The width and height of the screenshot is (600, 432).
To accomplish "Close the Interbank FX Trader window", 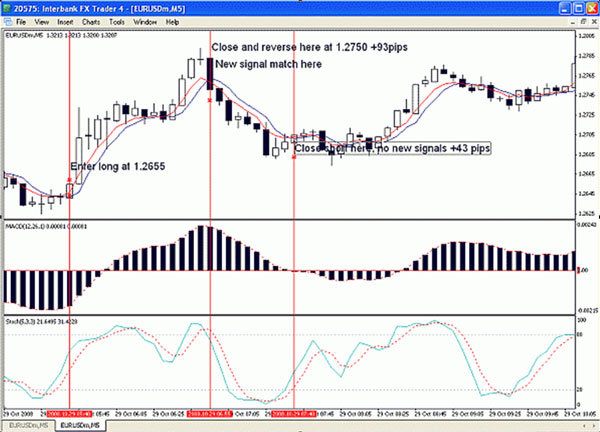I will click(591, 7).
